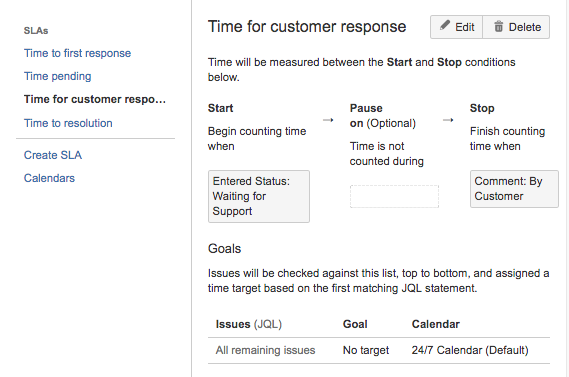This screenshot has width=569, height=377.
Task: Open the Time pending SLA
Action: coord(57,76)
